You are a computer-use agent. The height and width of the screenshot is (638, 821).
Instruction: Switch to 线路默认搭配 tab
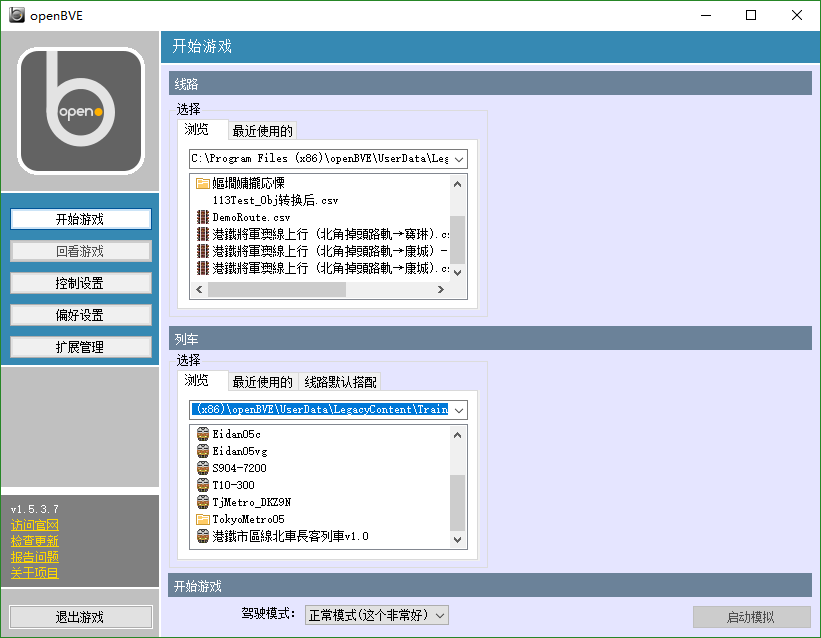click(x=340, y=382)
